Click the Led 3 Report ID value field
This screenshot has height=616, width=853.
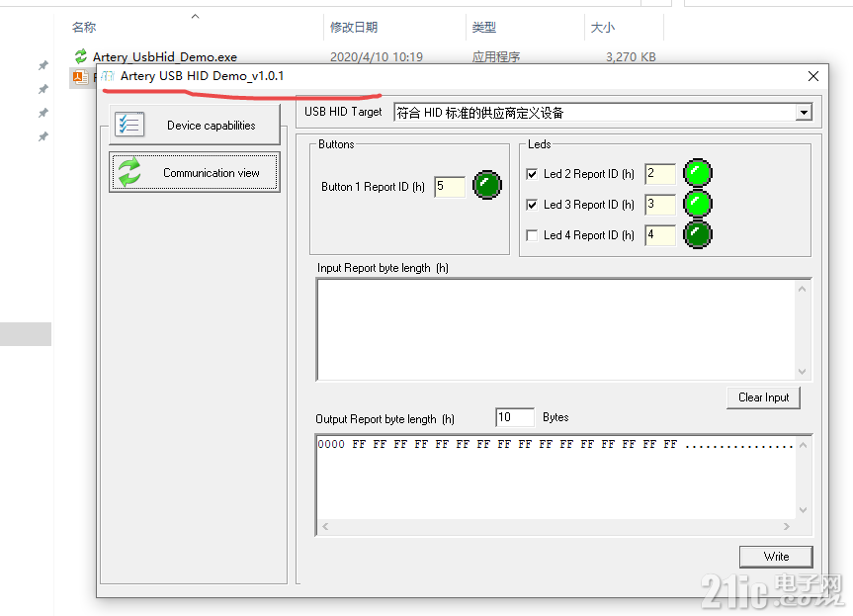coord(660,205)
